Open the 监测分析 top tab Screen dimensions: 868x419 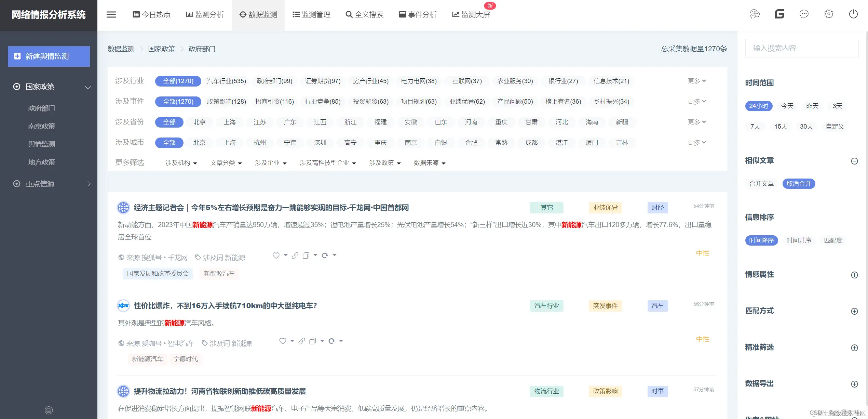(x=205, y=15)
